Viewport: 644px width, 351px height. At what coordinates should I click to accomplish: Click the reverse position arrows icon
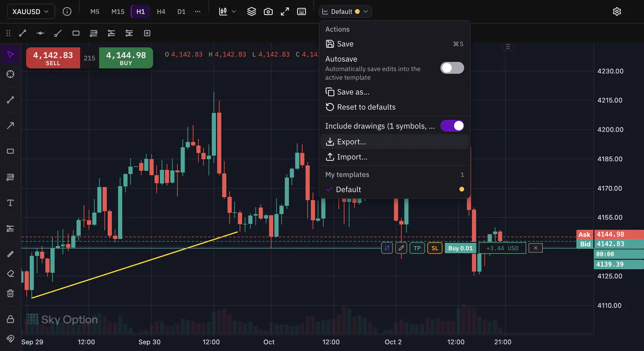(387, 248)
